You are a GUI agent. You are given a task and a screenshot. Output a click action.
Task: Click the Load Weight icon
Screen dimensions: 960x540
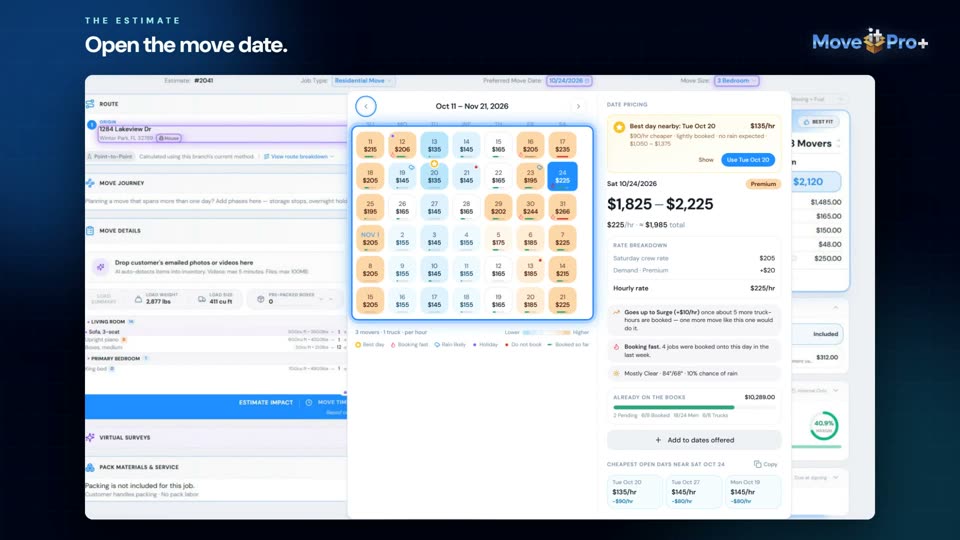(138, 299)
